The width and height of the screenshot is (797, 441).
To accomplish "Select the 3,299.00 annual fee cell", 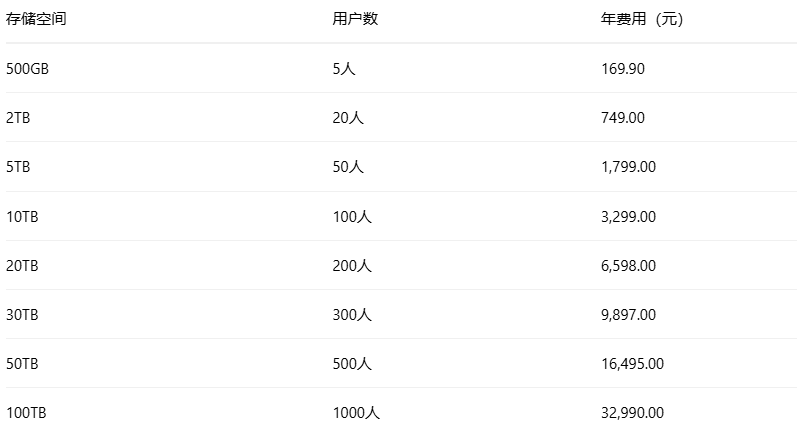I will tap(628, 216).
